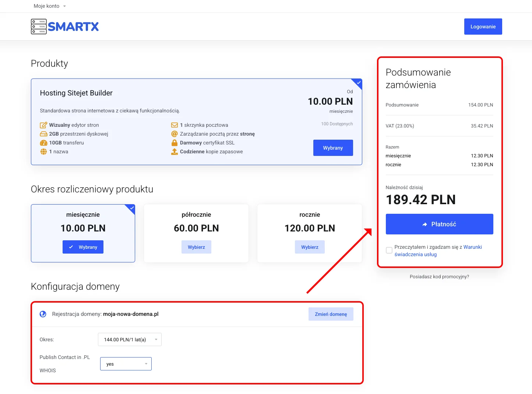Check the Warunki świadczenia usług agreement checkbox
This screenshot has width=532, height=394.
389,250
